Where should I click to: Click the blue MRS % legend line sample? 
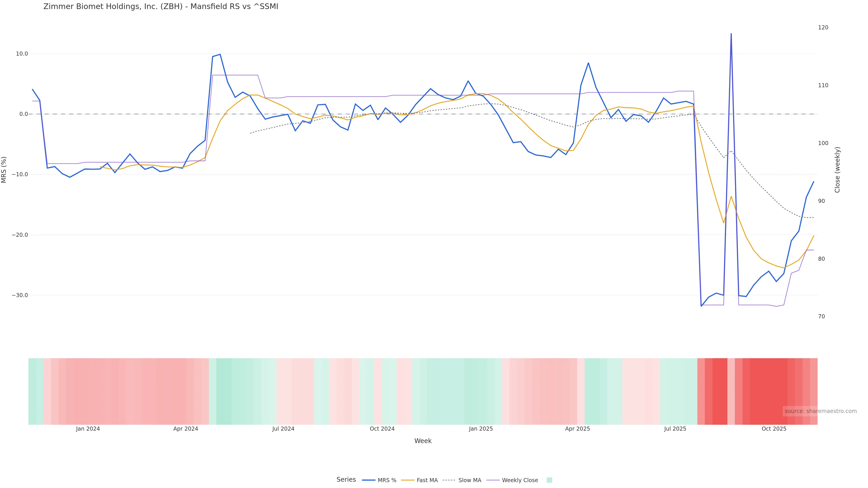pyautogui.click(x=369, y=480)
